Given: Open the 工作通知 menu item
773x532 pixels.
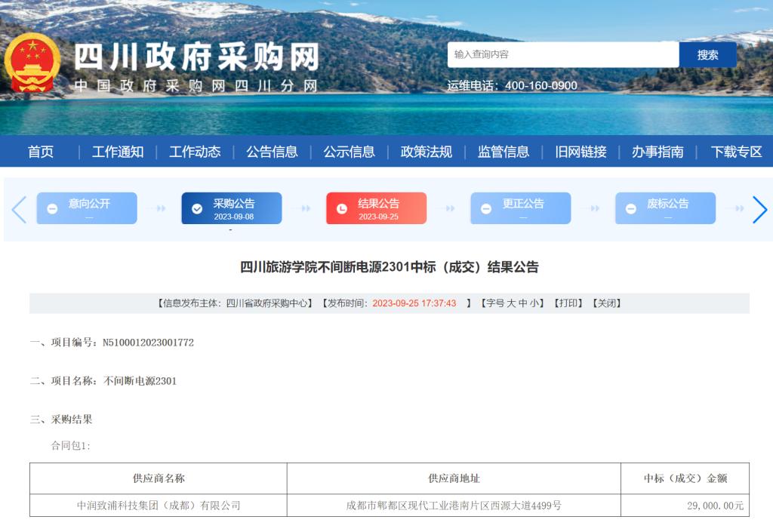Looking at the screenshot, I should pyautogui.click(x=118, y=152).
